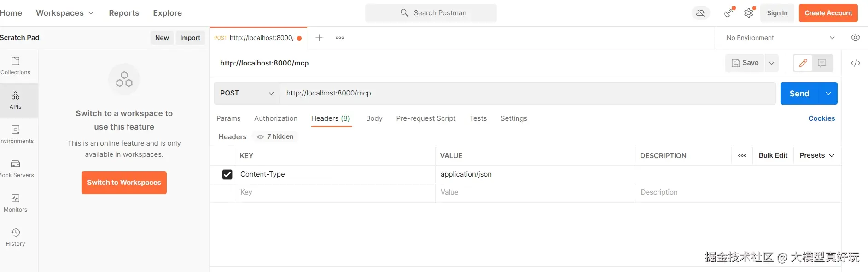Open the History sidebar panel
Viewport: 868px width, 272px height.
click(x=16, y=237)
